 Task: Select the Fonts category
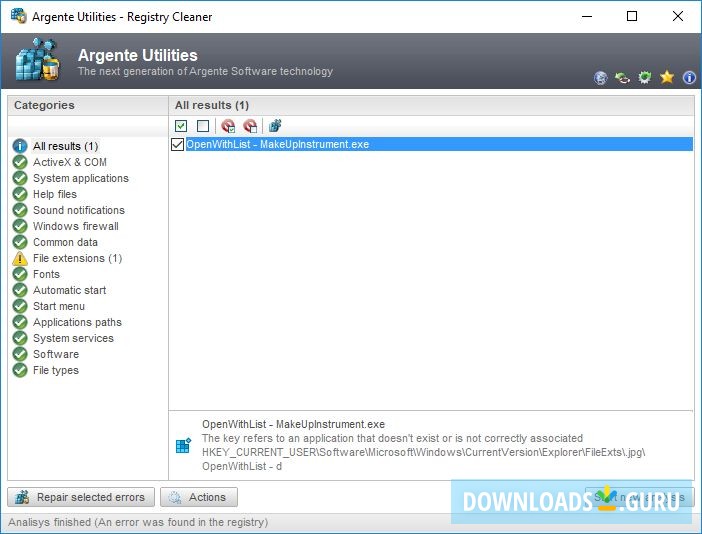point(46,274)
